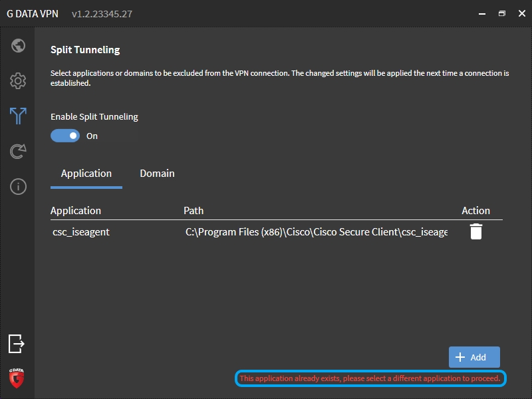The width and height of the screenshot is (532, 399).
Task: Click the Add button
Action: [474, 357]
